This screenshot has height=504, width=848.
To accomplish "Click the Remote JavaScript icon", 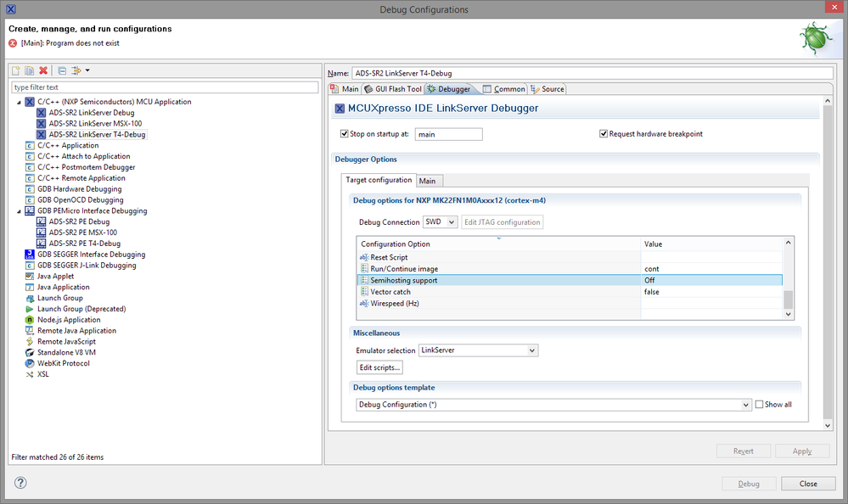I will tap(30, 342).
